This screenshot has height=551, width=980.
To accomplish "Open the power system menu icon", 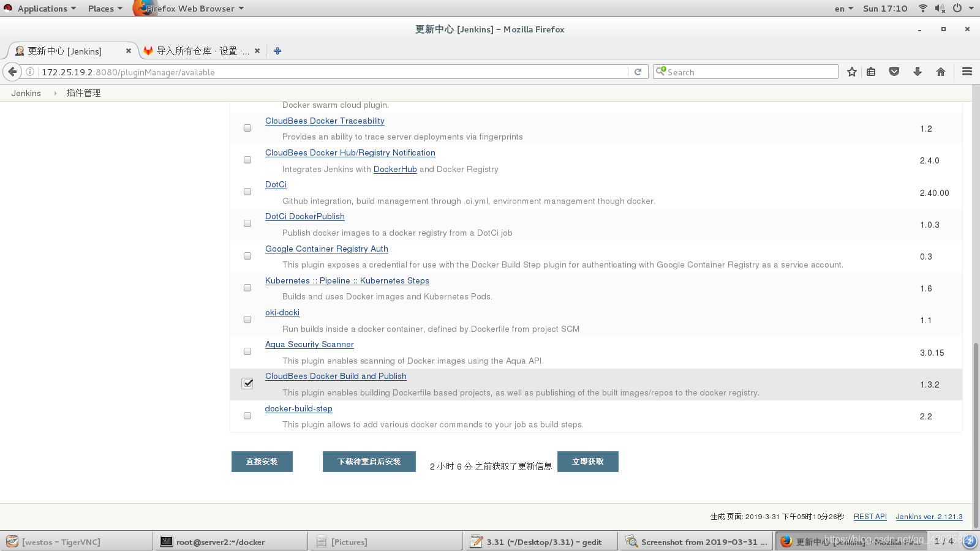I will [x=957, y=8].
